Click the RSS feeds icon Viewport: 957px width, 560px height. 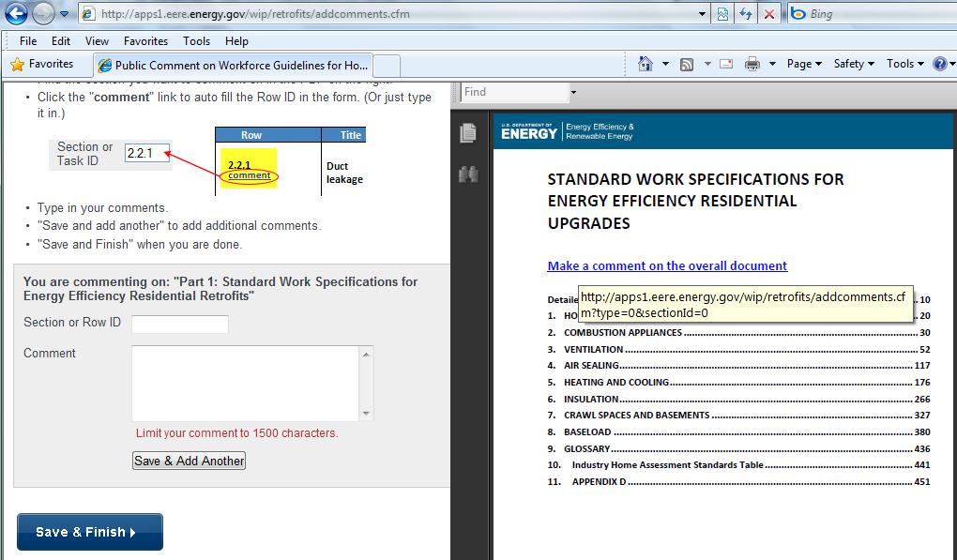coord(687,64)
